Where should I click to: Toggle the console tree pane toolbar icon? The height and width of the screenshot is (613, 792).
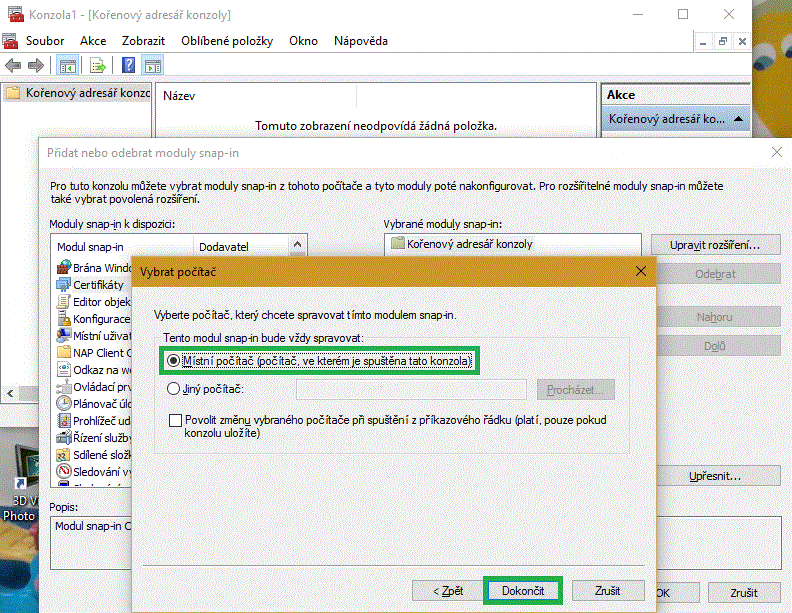[67, 66]
